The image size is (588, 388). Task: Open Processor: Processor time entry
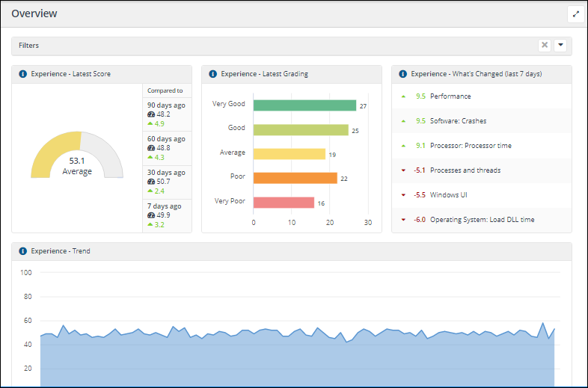tap(471, 146)
